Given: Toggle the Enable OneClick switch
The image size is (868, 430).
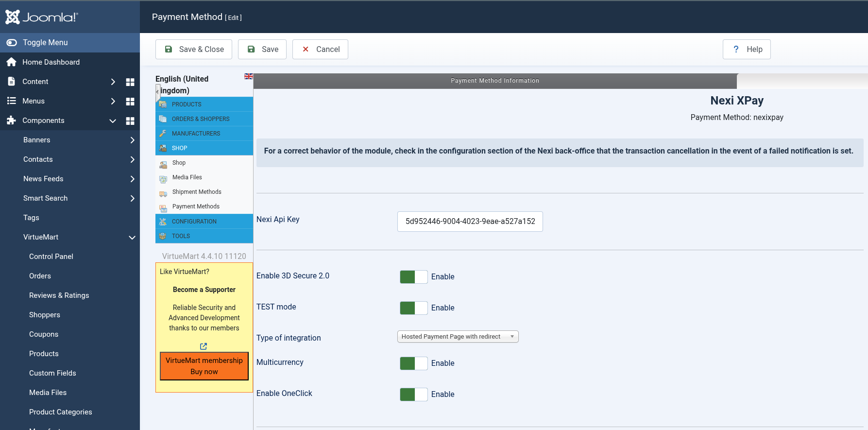Looking at the screenshot, I should pos(414,395).
